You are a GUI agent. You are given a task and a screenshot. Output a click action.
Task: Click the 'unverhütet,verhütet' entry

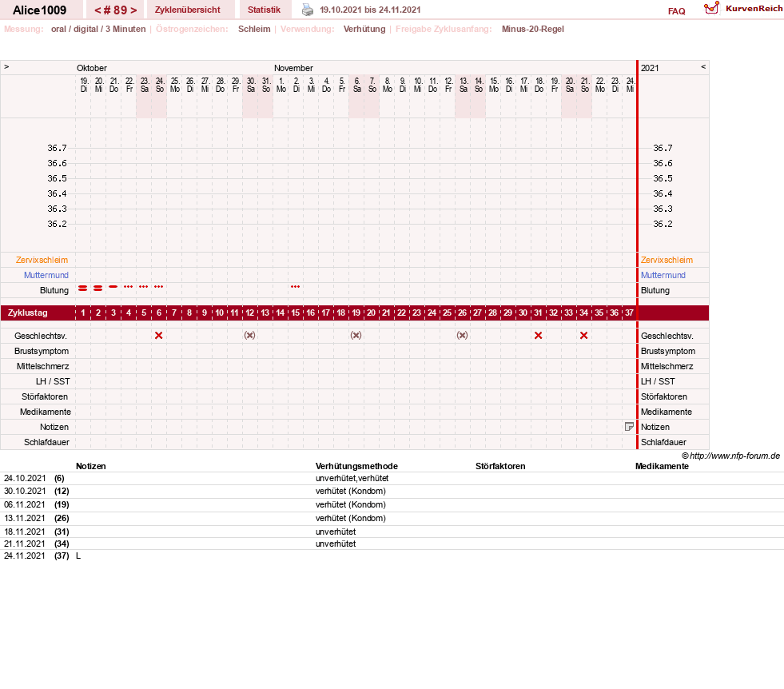tap(352, 478)
